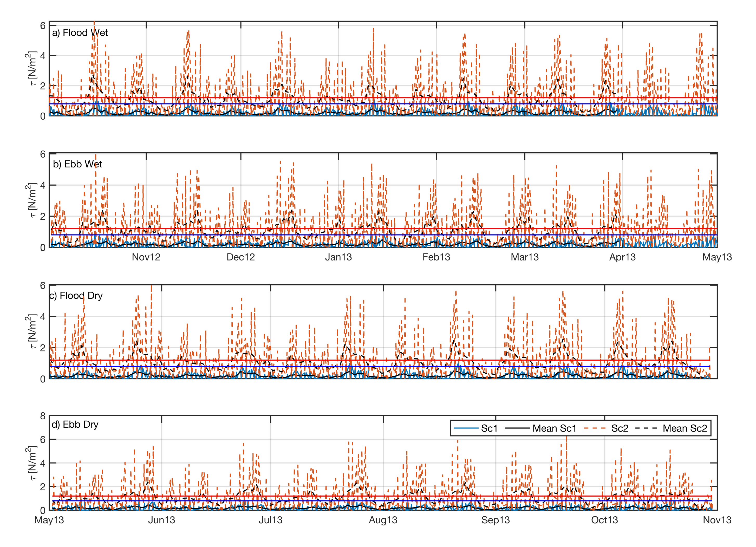
Task: Select the Mean Sc1 legend label
Action: click(x=554, y=428)
